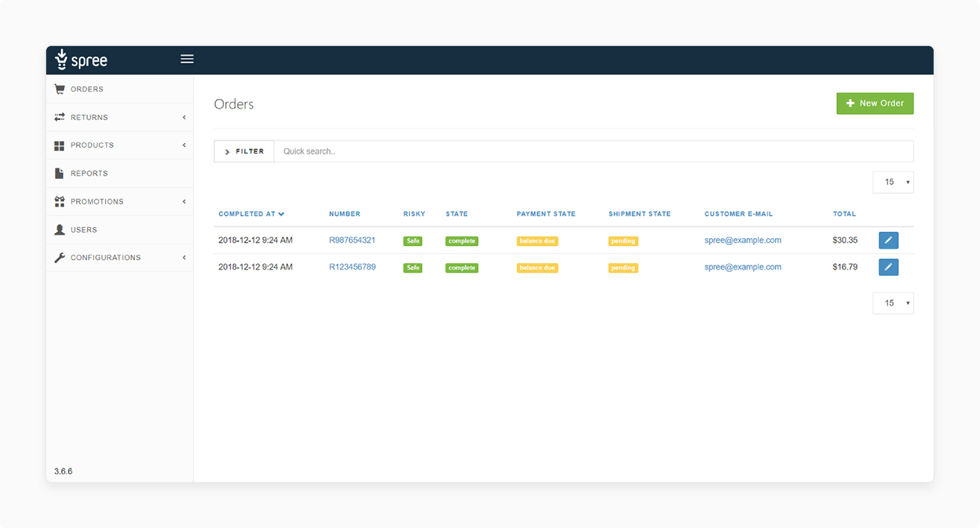Click the $30.35 total value
The width and height of the screenshot is (980, 528).
(845, 240)
